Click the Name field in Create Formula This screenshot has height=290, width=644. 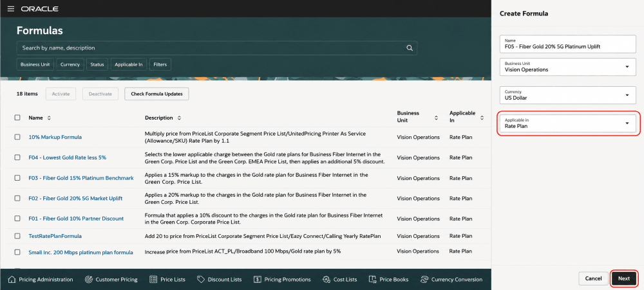point(567,44)
